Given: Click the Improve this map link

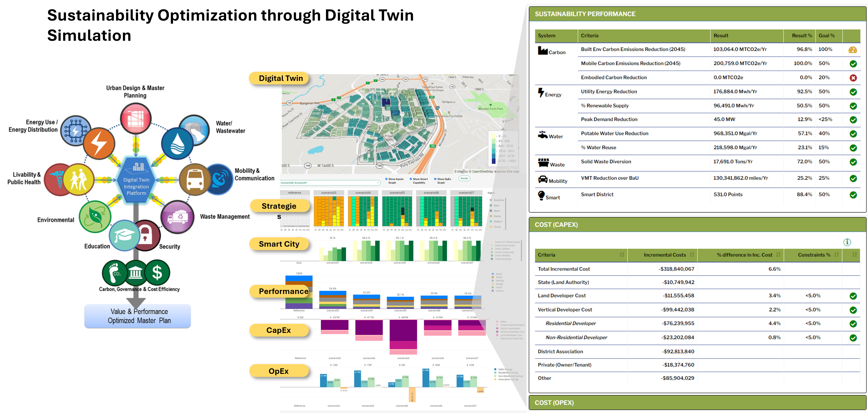Looking at the screenshot, I should [x=506, y=172].
